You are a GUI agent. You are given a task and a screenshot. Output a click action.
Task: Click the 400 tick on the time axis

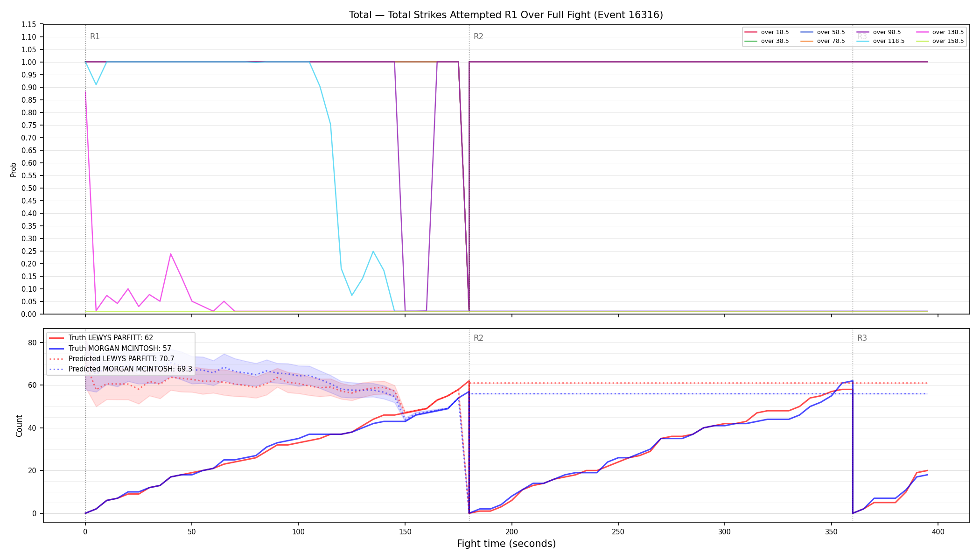tap(938, 532)
